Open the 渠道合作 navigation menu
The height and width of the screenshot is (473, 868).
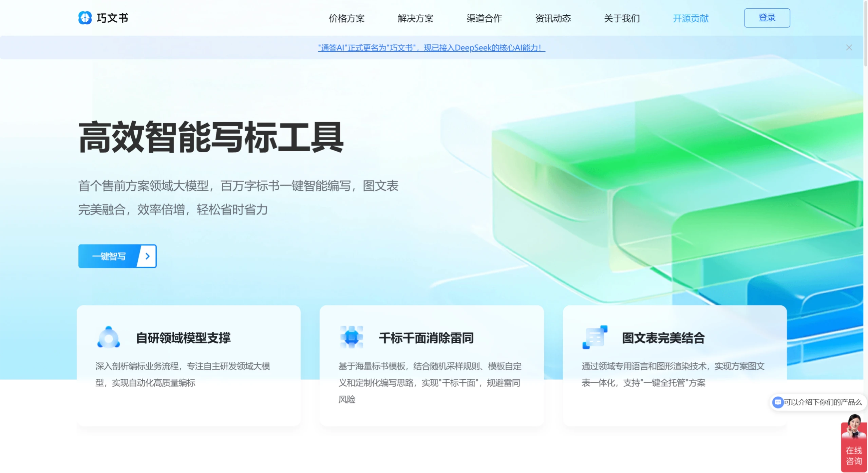(484, 19)
